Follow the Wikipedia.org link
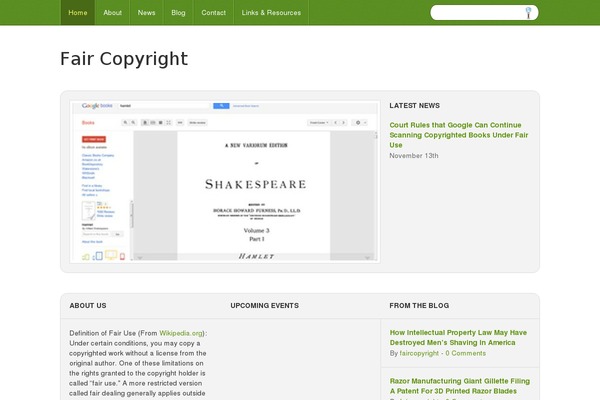 click(181, 333)
